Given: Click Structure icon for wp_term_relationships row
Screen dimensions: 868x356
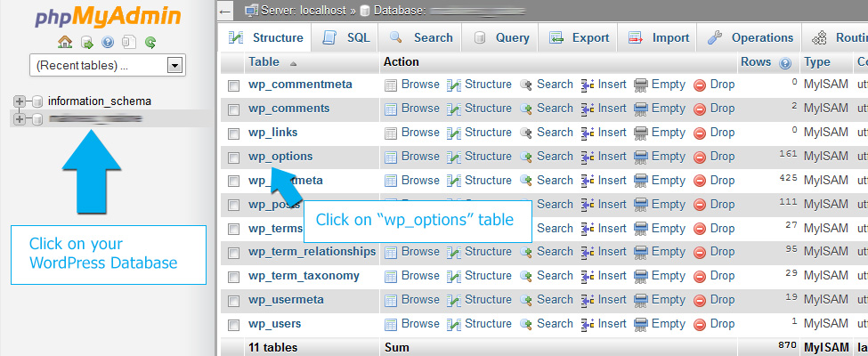Looking at the screenshot, I should (454, 253).
